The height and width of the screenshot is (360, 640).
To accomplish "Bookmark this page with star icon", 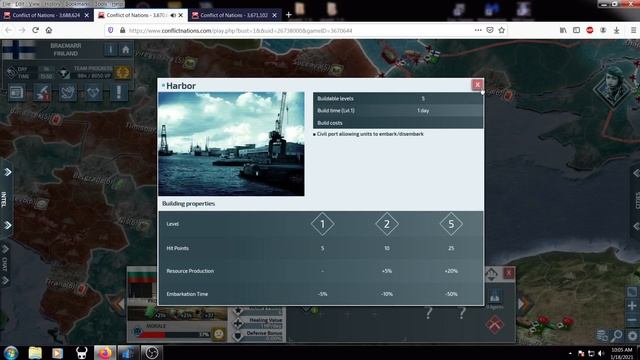I will tap(502, 30).
